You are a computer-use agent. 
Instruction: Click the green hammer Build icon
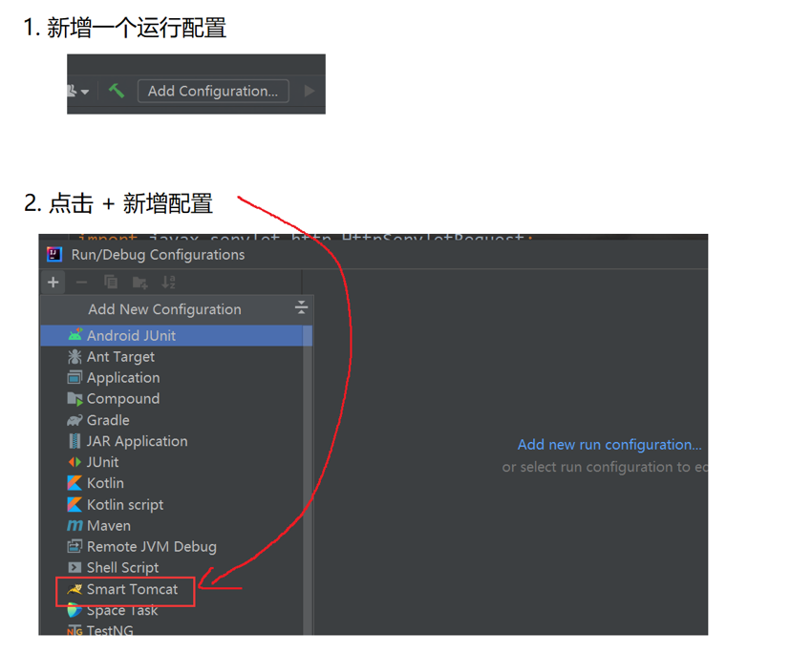[x=116, y=91]
